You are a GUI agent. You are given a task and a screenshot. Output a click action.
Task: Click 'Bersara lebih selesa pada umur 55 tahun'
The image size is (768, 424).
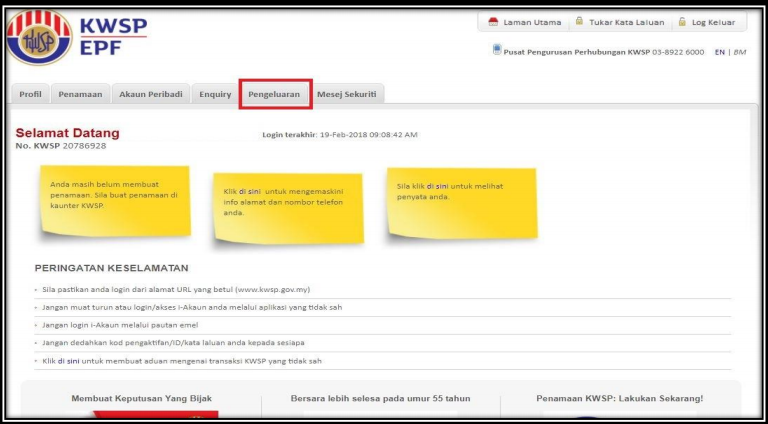(381, 399)
